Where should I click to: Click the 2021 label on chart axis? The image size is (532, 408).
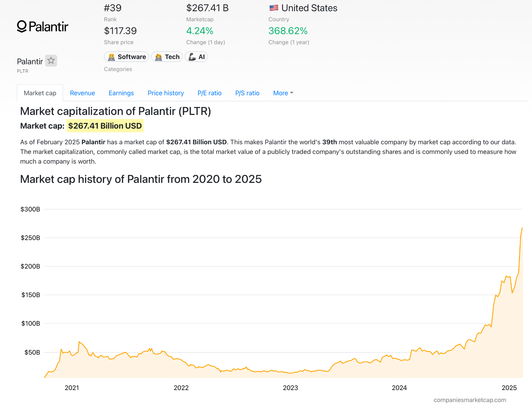point(72,388)
